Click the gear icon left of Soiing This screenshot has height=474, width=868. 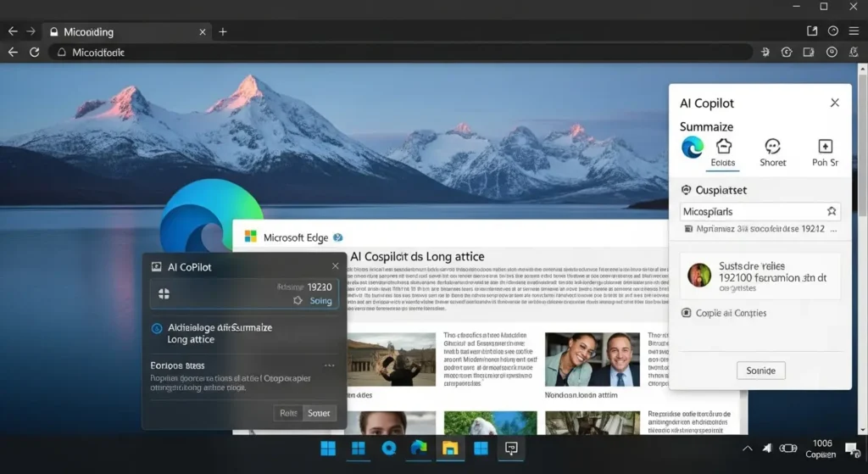(298, 300)
